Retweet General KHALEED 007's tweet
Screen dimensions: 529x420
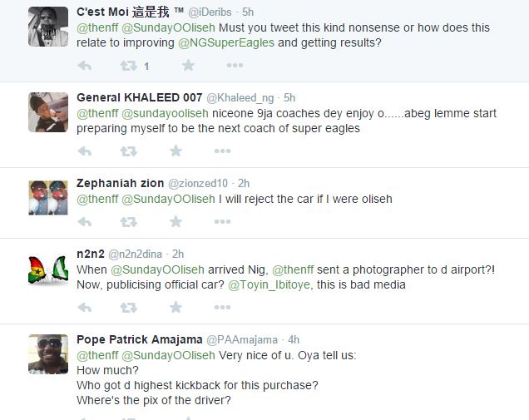(128, 151)
